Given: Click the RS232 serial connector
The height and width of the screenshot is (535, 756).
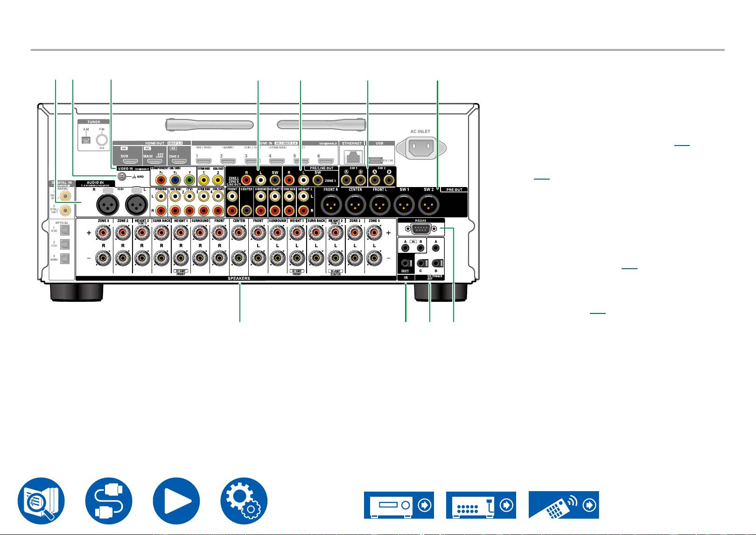Looking at the screenshot, I should [x=421, y=229].
